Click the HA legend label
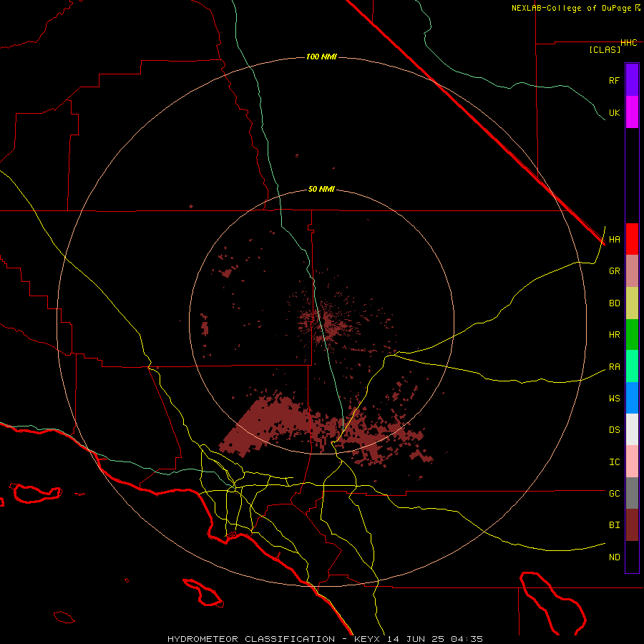The height and width of the screenshot is (644, 644). point(615,239)
